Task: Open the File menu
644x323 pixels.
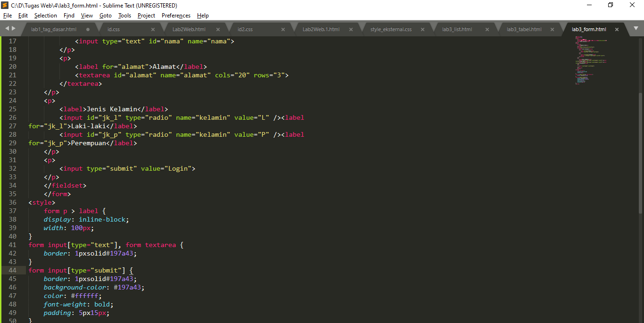Action: click(x=8, y=16)
